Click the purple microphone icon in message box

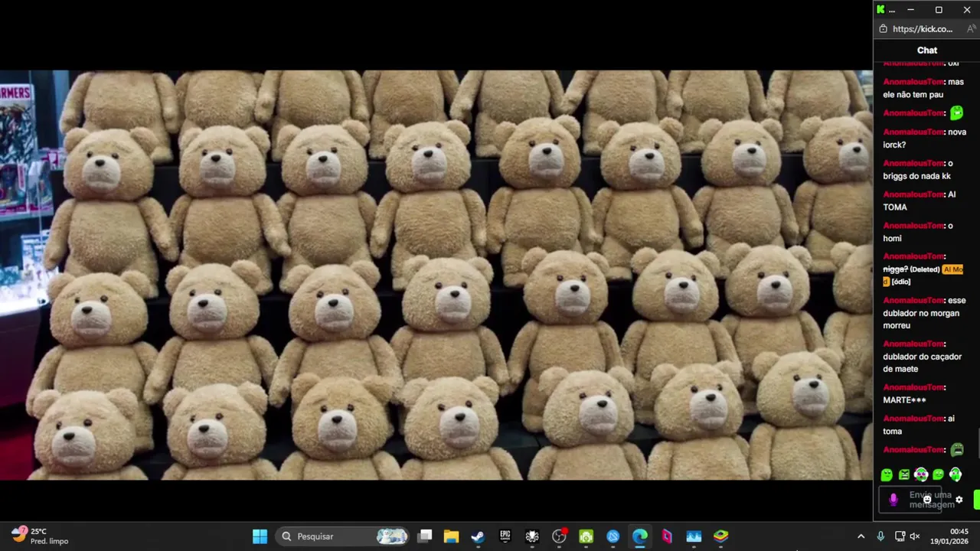pyautogui.click(x=893, y=500)
